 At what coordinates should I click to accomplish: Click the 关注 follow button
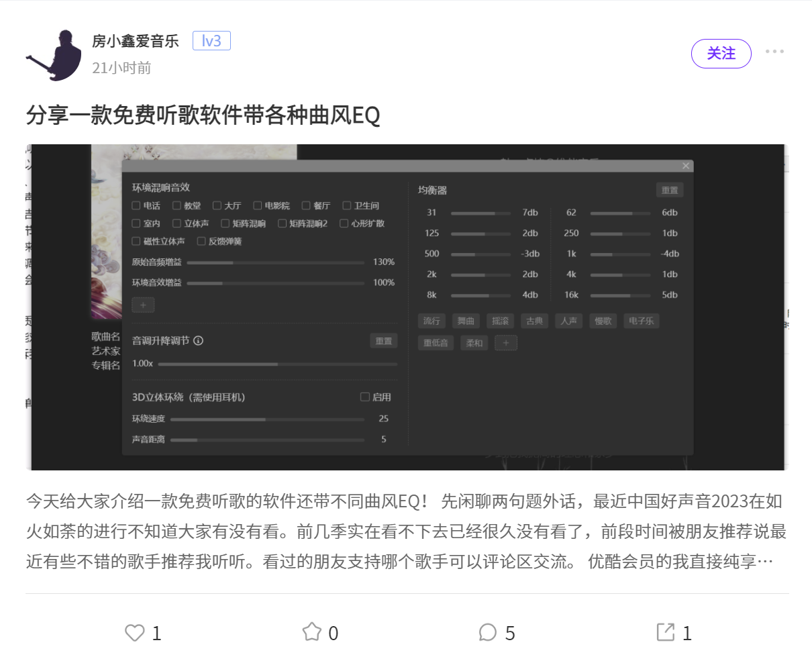(721, 53)
